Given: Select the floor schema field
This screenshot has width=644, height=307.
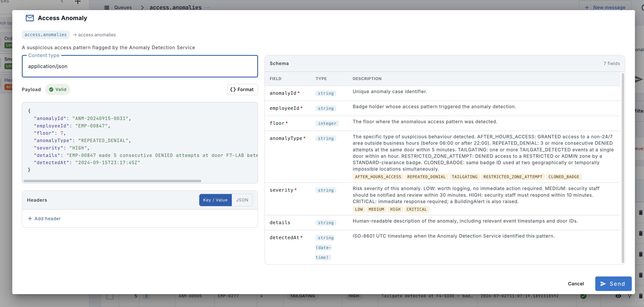Looking at the screenshot, I should tap(442, 123).
